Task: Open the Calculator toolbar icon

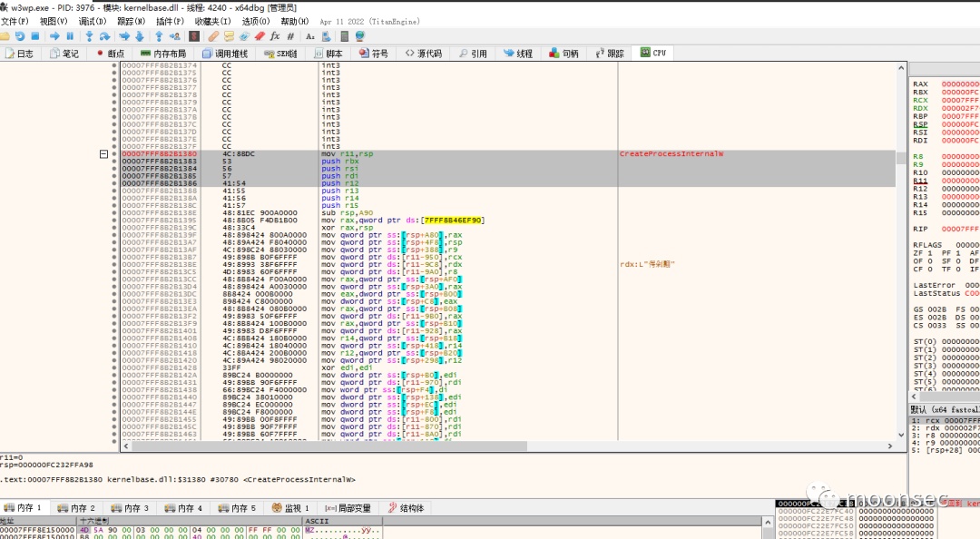Action: 345,37
